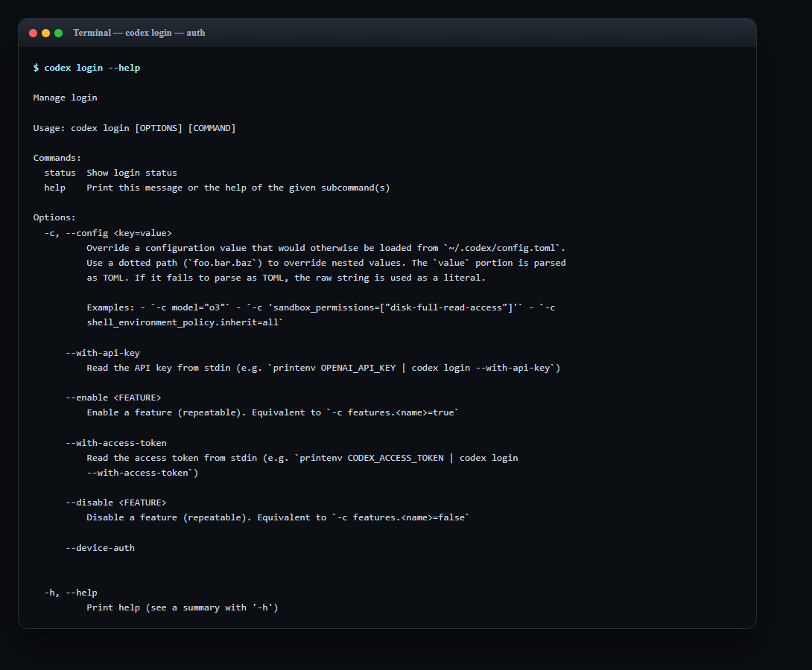Click the 'Print help (see a summary' line

[183, 607]
